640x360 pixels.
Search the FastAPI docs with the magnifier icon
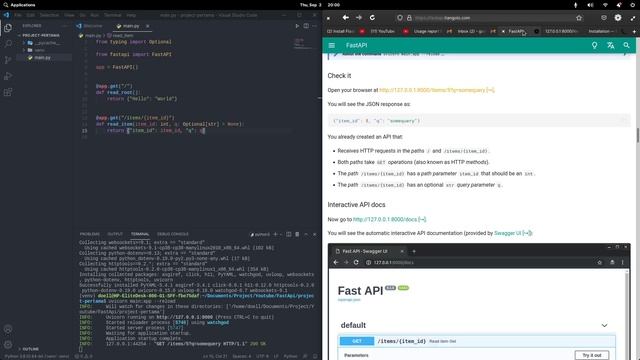pyautogui.click(x=626, y=45)
